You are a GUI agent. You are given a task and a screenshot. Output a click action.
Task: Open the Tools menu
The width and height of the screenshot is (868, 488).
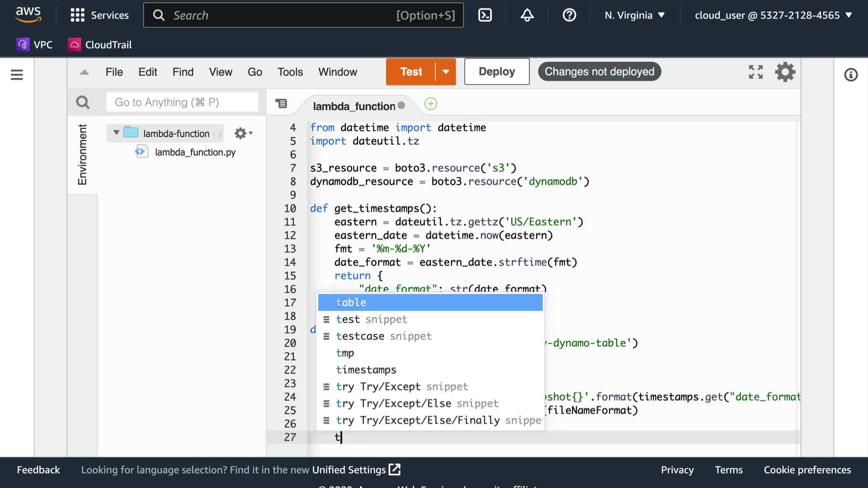290,72
